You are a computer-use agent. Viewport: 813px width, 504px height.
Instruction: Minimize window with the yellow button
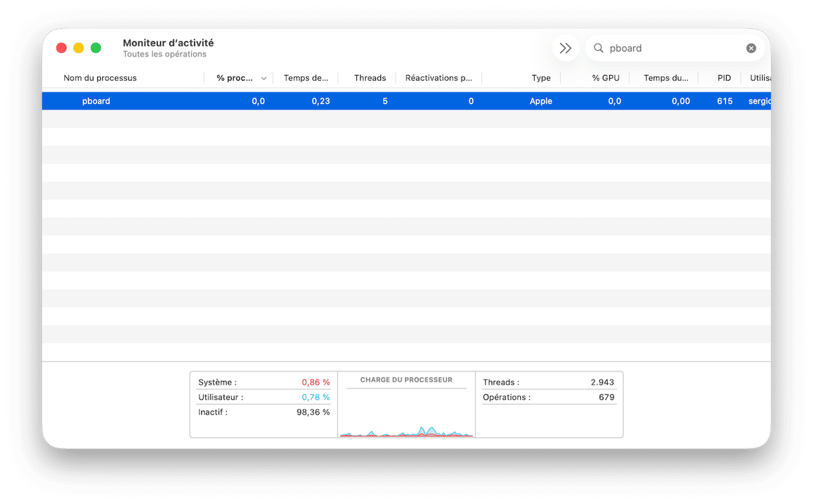[79, 48]
